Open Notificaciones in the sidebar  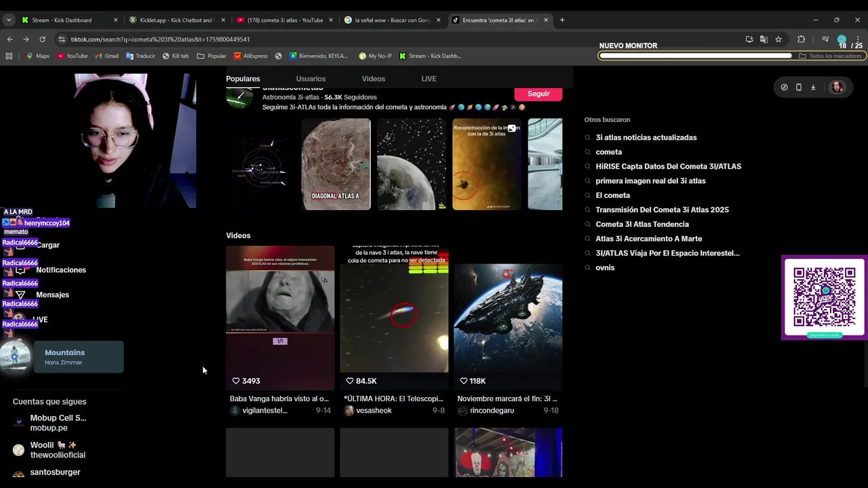(x=61, y=270)
